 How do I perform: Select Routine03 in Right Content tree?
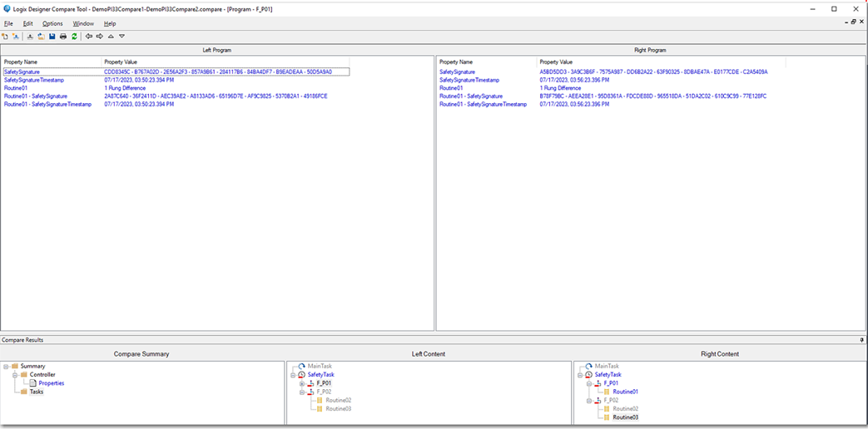pos(625,417)
